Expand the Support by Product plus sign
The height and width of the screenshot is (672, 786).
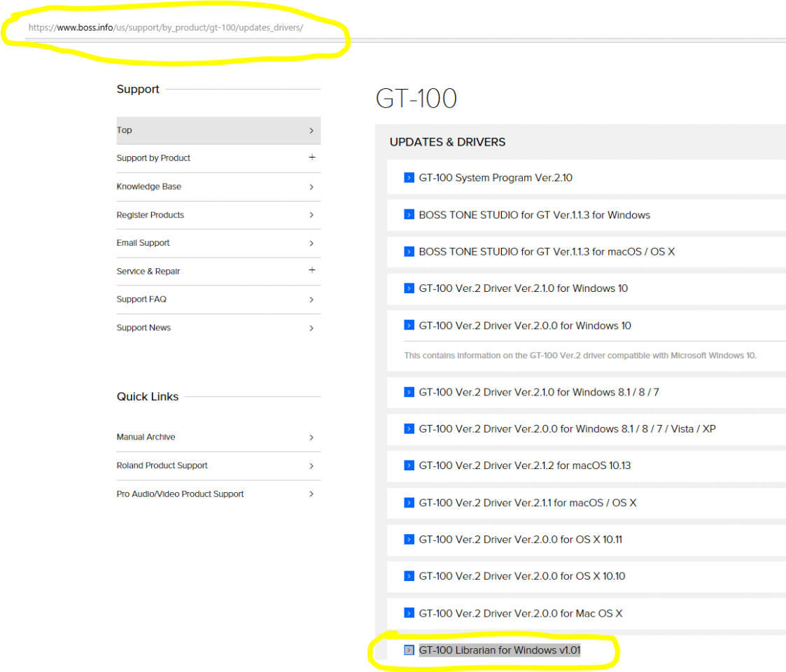(311, 157)
